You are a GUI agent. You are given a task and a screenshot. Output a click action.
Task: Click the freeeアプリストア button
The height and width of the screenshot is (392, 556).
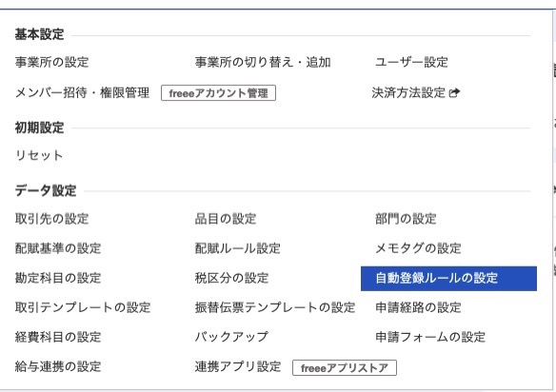[x=345, y=368]
